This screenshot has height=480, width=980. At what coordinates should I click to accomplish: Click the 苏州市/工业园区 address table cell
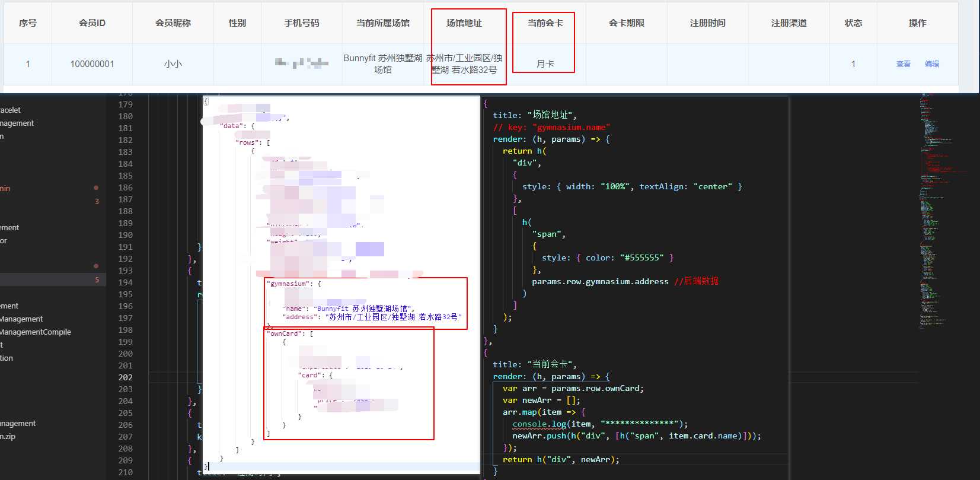pos(464,64)
